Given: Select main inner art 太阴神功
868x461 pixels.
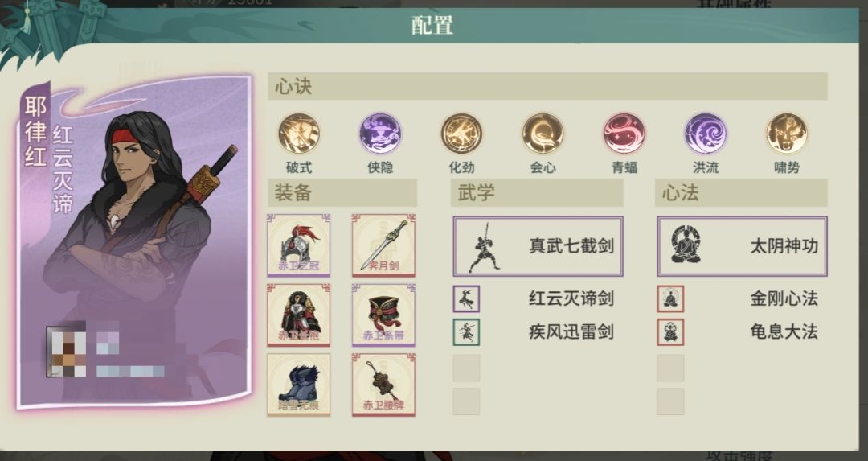Looking at the screenshot, I should point(743,246).
